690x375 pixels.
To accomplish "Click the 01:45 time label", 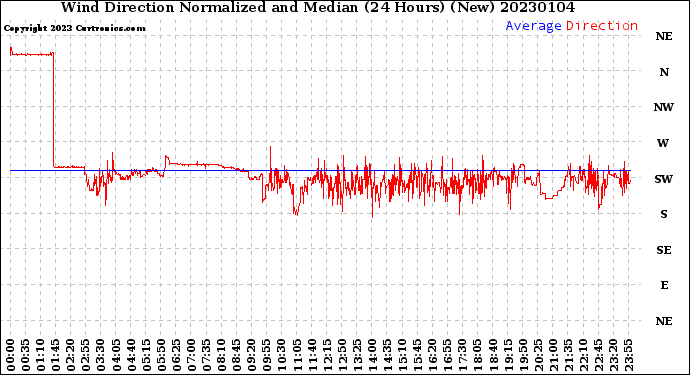I will (x=56, y=355).
